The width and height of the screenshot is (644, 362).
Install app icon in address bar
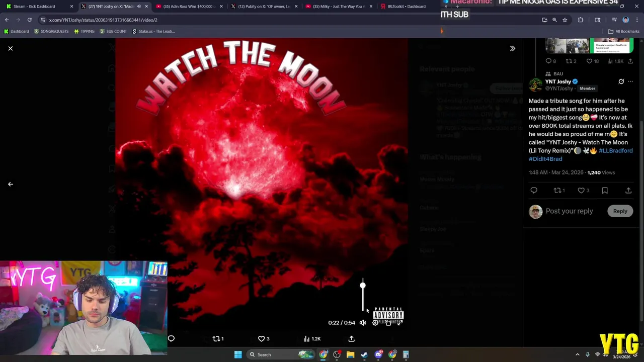[x=544, y=20]
